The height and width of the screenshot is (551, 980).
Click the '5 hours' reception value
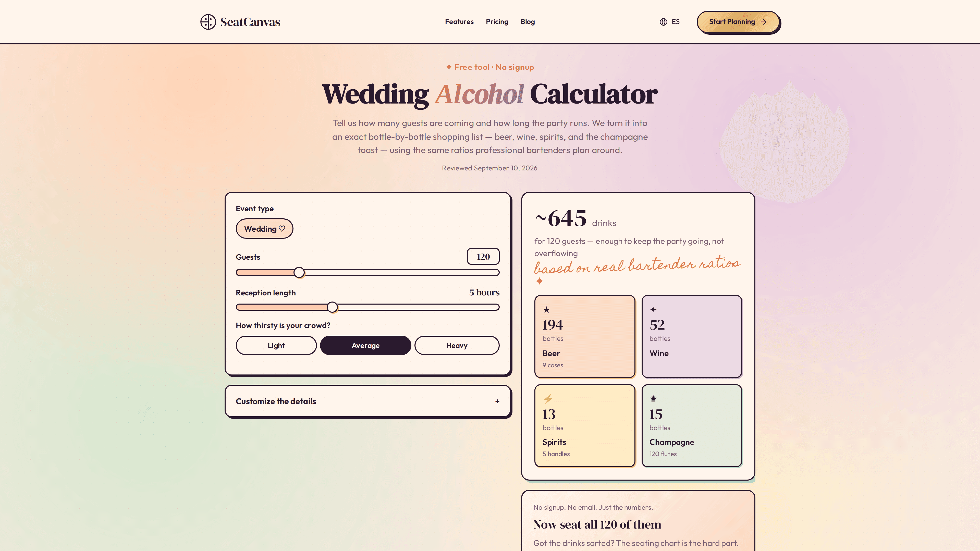tap(484, 292)
